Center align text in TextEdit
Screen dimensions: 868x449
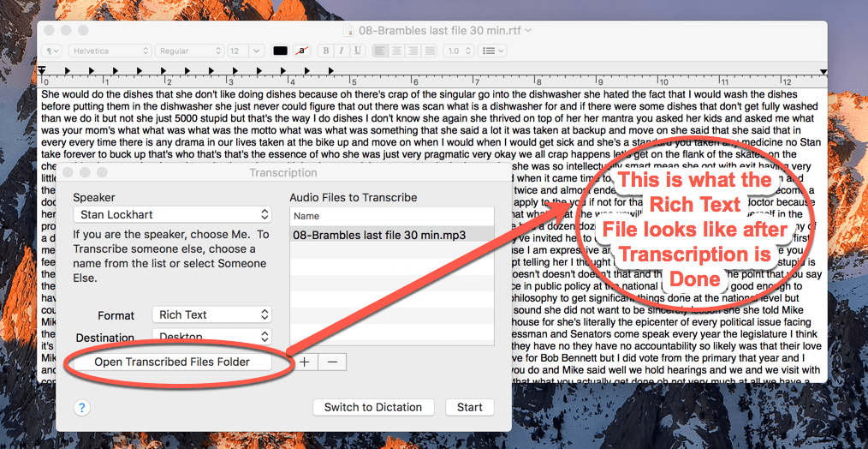pos(397,51)
